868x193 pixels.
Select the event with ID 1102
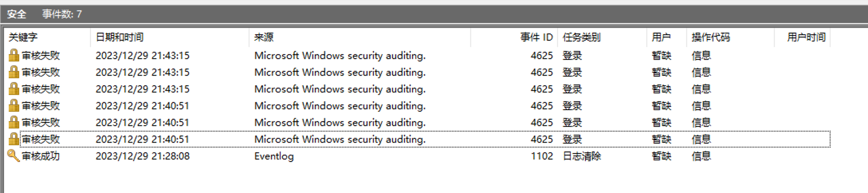pyautogui.click(x=542, y=156)
